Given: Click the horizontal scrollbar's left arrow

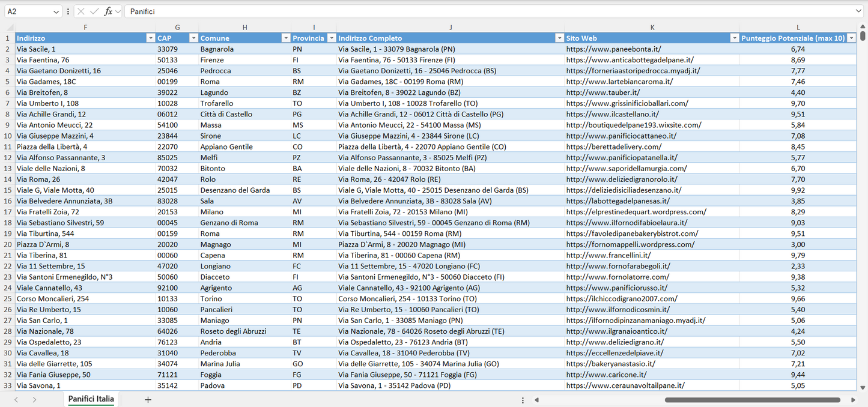Looking at the screenshot, I should click(536, 399).
